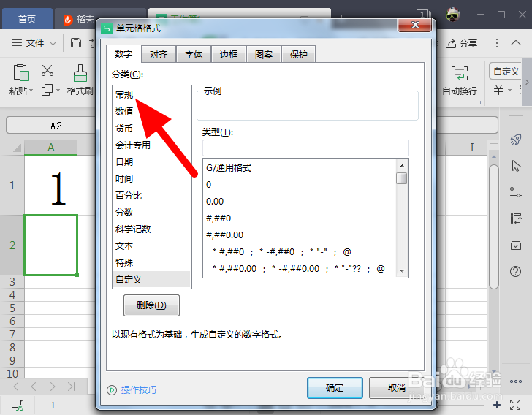Click the help question mark icon in sidebar
Screen dimensions: 532x415
(x=516, y=271)
